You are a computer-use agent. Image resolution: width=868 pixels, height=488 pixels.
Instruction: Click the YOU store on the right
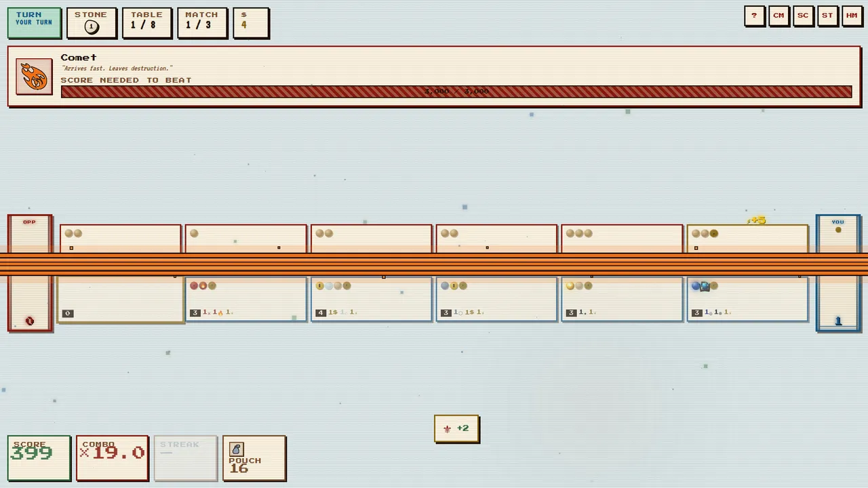838,273
